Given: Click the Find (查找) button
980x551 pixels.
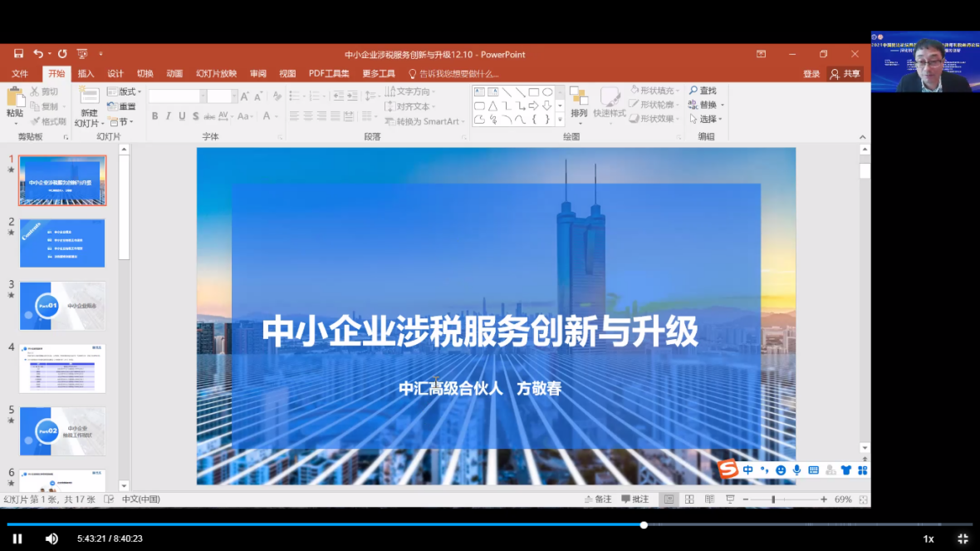Looking at the screenshot, I should (x=703, y=91).
